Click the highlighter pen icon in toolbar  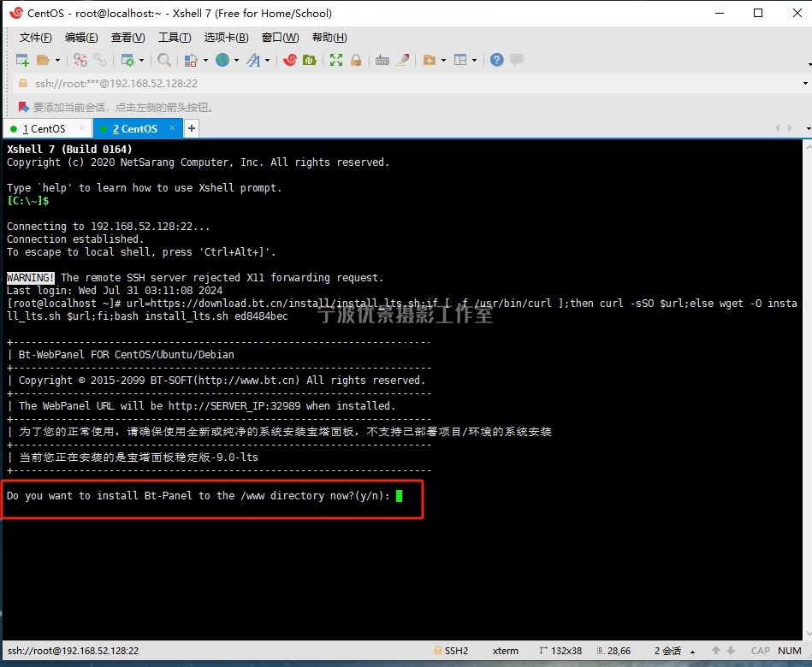(403, 60)
